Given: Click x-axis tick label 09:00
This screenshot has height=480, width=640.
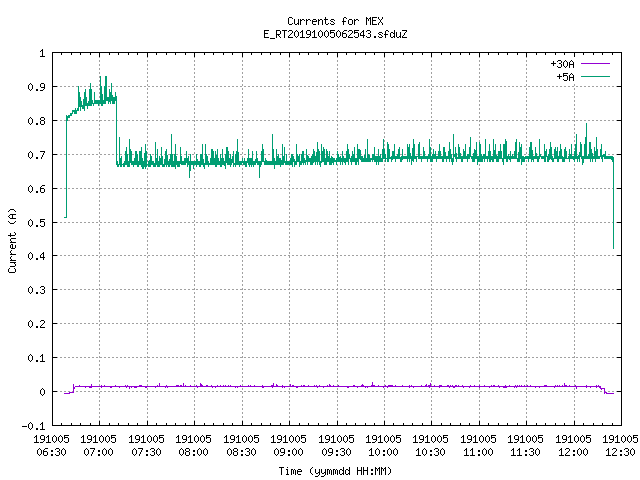Looking at the screenshot, I should (x=289, y=452).
